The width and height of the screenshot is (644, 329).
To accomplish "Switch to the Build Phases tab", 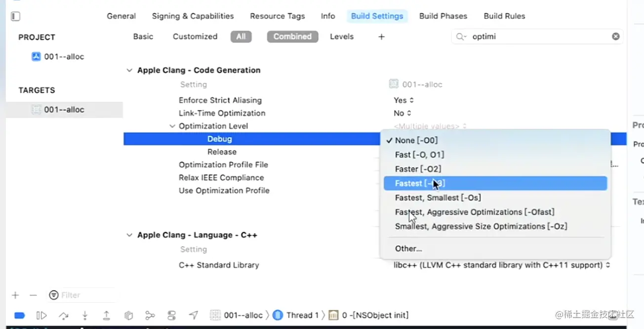I will click(443, 16).
